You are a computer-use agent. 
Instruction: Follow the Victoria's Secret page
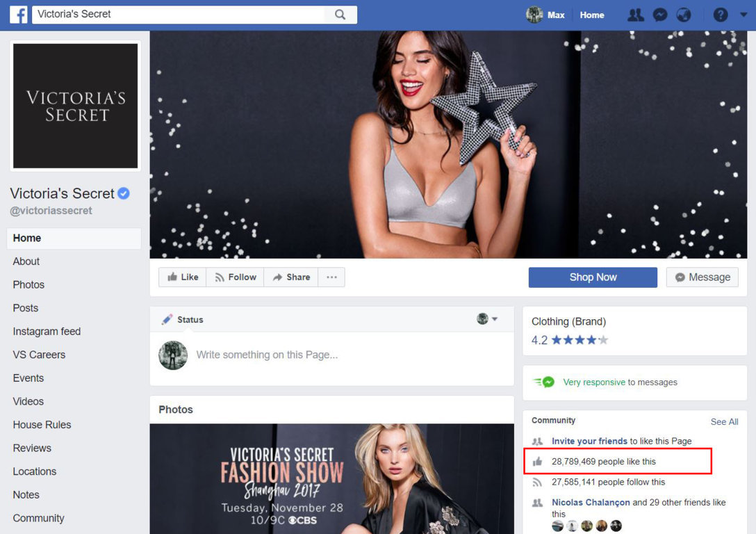tap(236, 277)
